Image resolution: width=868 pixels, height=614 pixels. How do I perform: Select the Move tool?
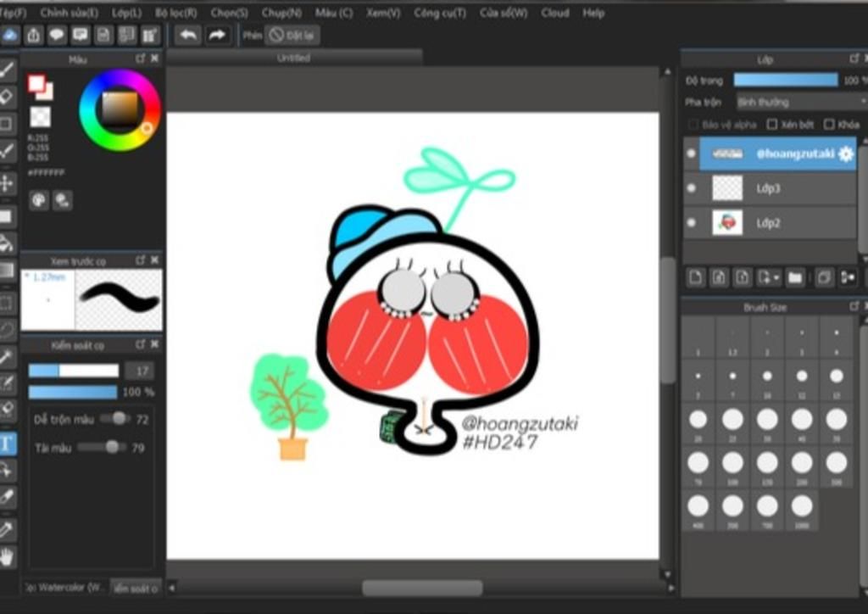pyautogui.click(x=7, y=182)
